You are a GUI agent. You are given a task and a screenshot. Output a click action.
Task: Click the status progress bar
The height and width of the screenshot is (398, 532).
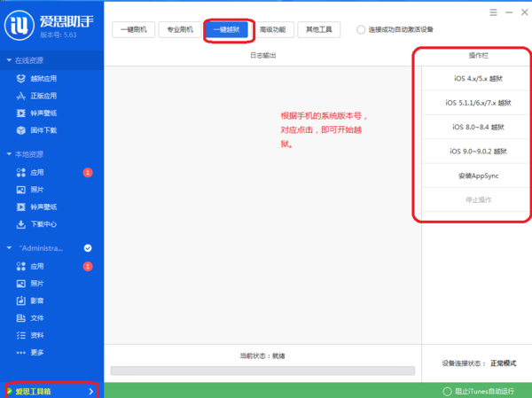262,371
